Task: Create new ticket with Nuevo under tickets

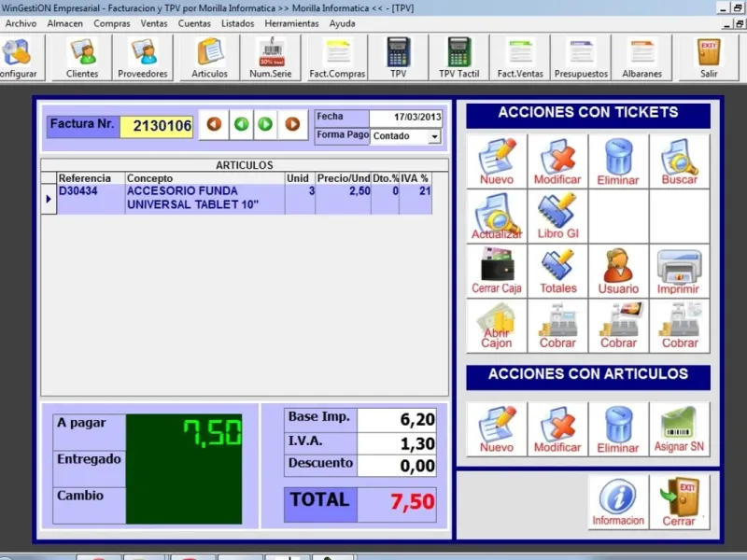Action: point(497,161)
